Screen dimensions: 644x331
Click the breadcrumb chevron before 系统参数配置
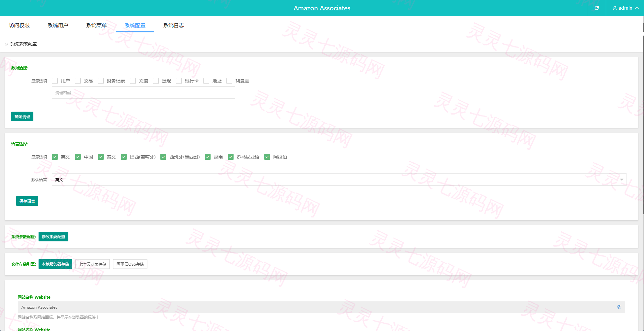point(6,44)
